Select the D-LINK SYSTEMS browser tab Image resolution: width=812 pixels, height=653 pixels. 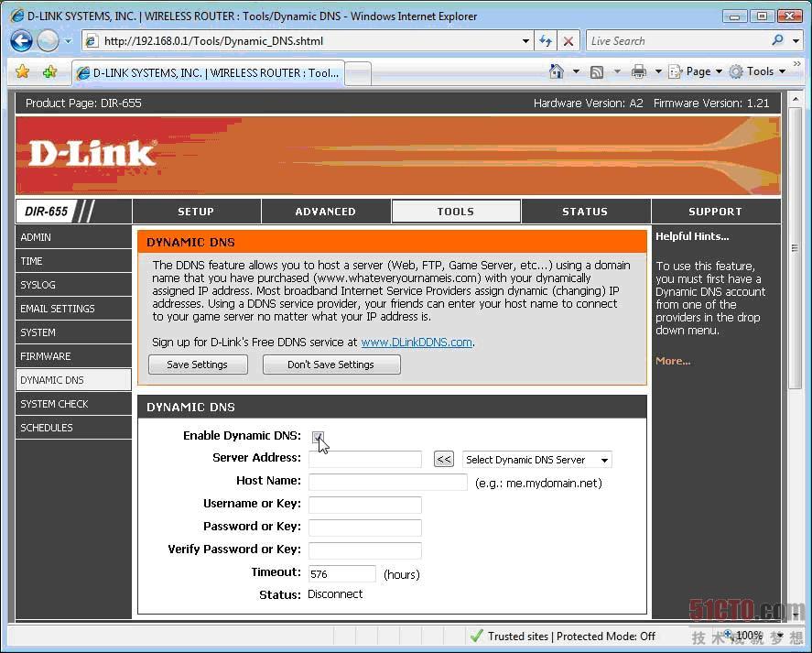pos(208,73)
